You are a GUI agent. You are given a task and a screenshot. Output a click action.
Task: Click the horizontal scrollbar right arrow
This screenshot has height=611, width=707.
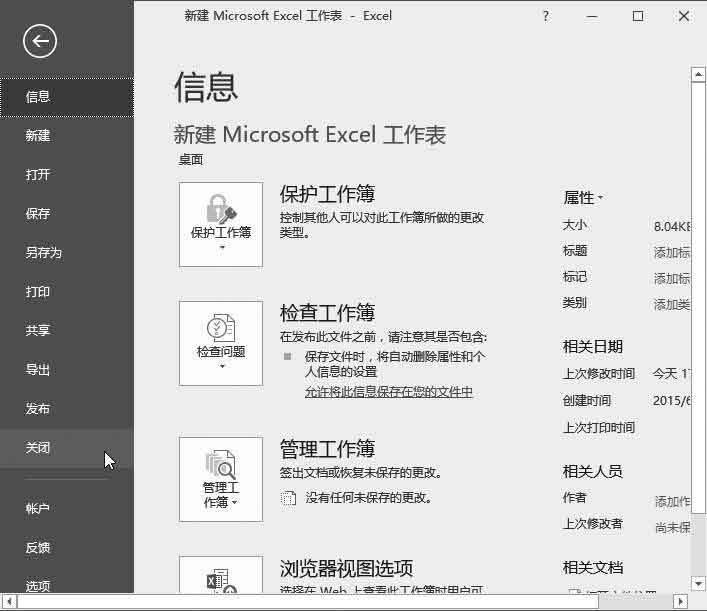(x=680, y=602)
